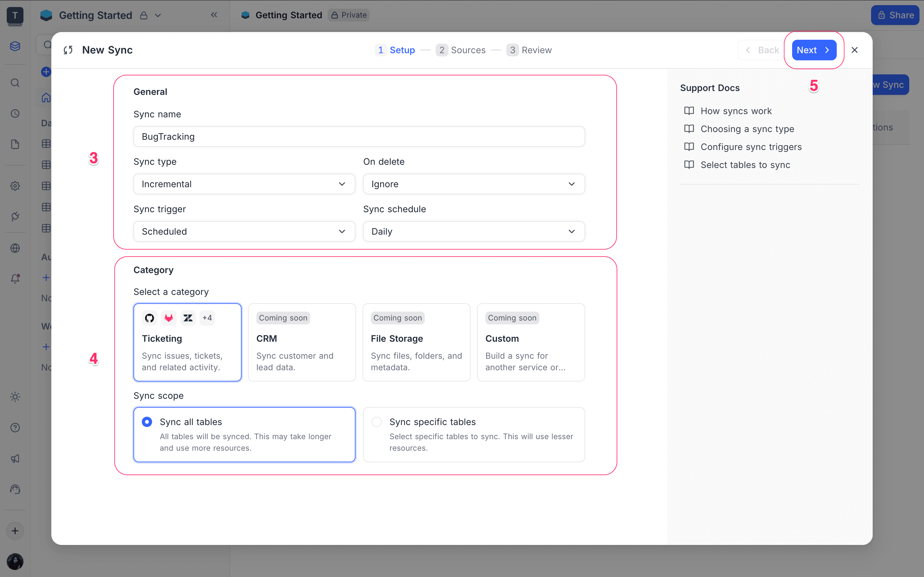924x577 pixels.
Task: Open the How syncs work doc link
Action: pyautogui.click(x=736, y=111)
